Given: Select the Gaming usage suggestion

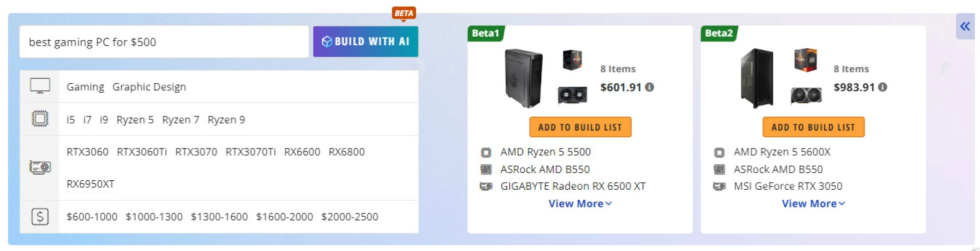Looking at the screenshot, I should (85, 87).
